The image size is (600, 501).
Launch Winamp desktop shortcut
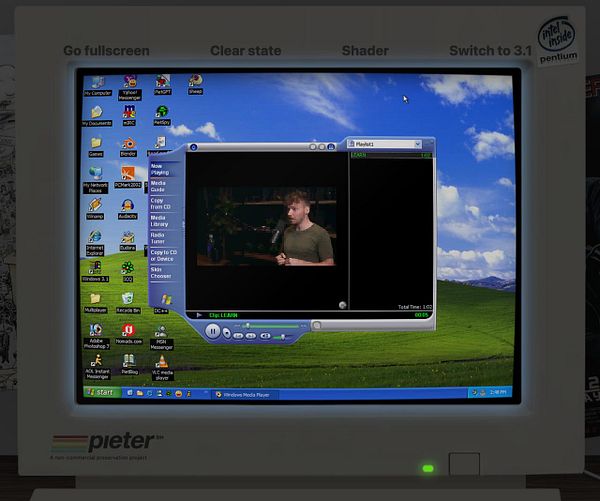(95, 209)
